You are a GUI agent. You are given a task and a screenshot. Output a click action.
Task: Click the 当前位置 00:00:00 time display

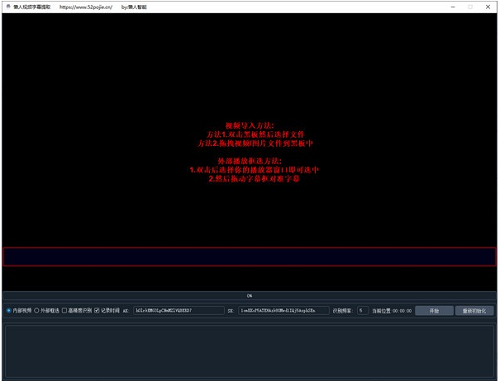coord(392,311)
